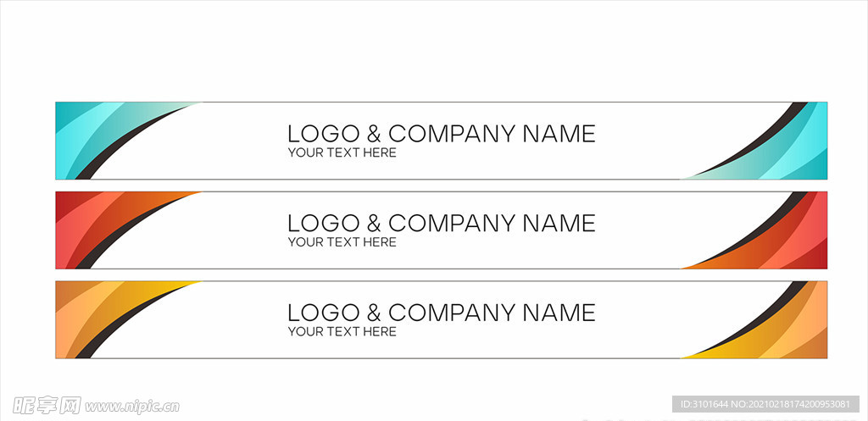Select LOGO & COMPANY NAME in orange banner

click(x=441, y=313)
